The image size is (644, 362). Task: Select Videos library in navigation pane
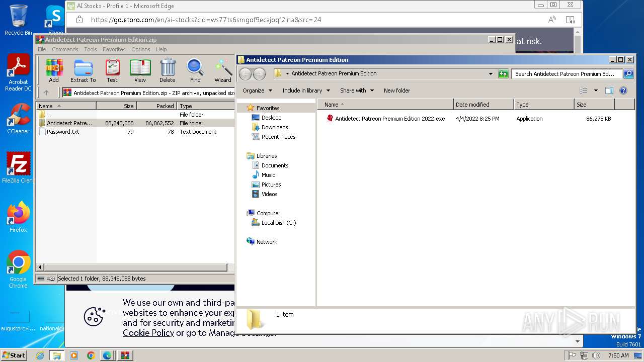(269, 194)
